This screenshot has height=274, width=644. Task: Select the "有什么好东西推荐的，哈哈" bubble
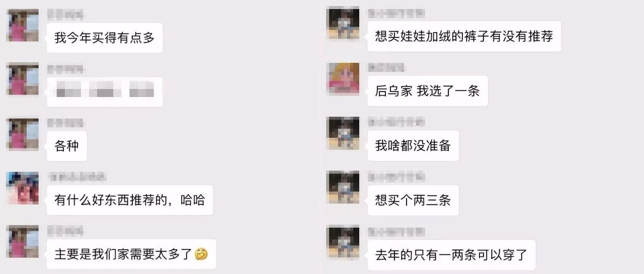click(130, 200)
